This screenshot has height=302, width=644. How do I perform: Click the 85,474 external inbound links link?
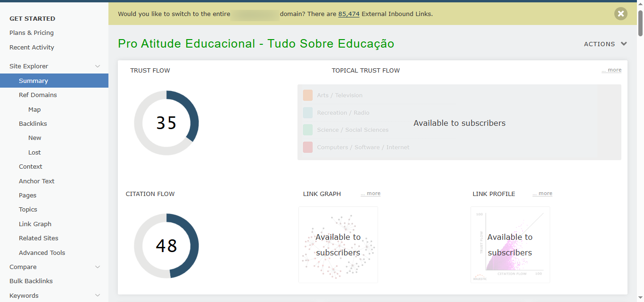349,14
